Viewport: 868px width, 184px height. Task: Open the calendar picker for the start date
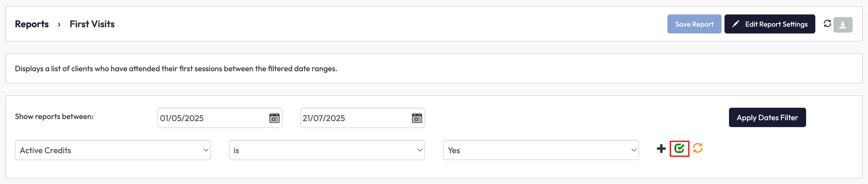274,118
